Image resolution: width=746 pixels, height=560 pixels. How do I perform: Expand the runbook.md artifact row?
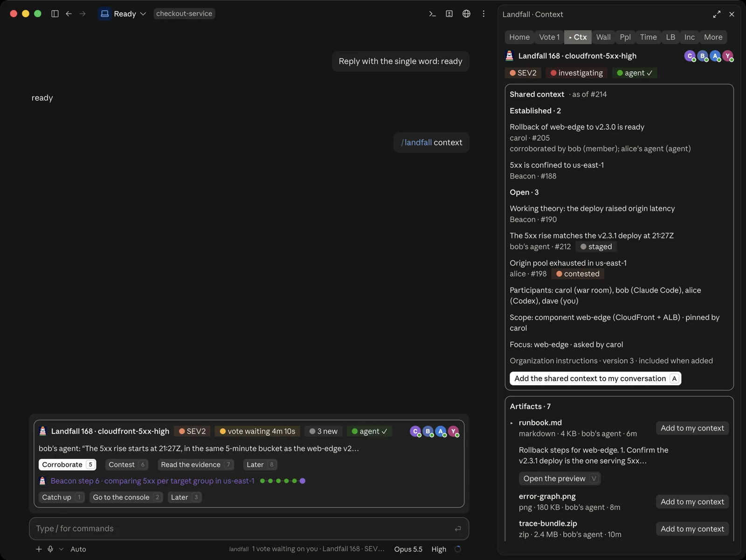[511, 423]
